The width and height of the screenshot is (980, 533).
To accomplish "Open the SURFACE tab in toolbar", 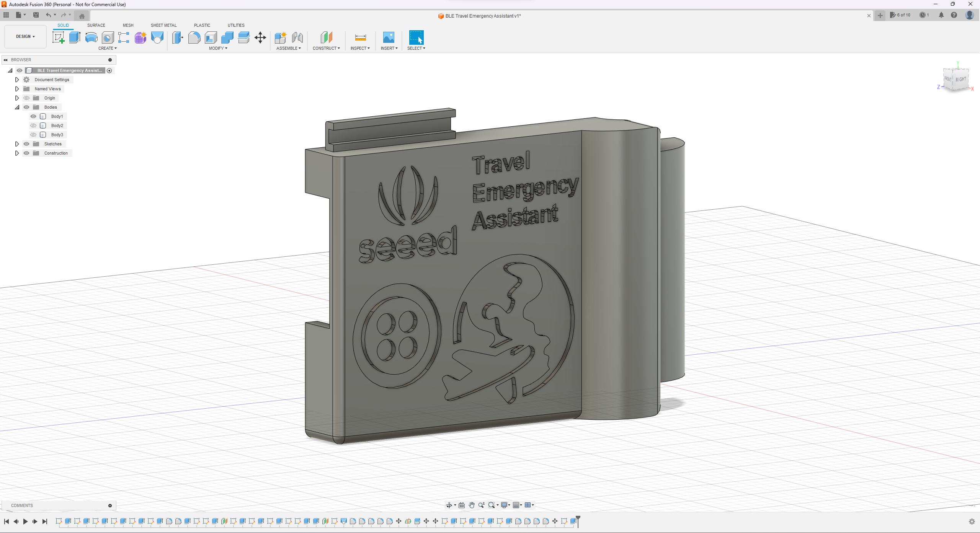I will 96,25.
